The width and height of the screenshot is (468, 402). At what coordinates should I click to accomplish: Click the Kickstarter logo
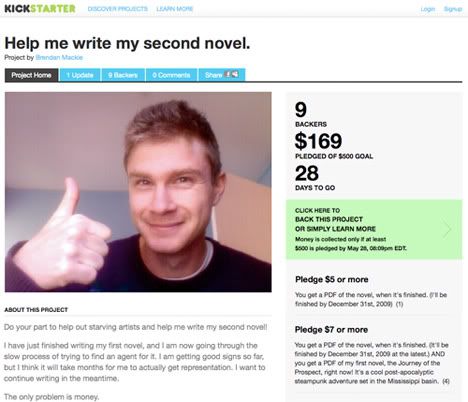click(40, 9)
